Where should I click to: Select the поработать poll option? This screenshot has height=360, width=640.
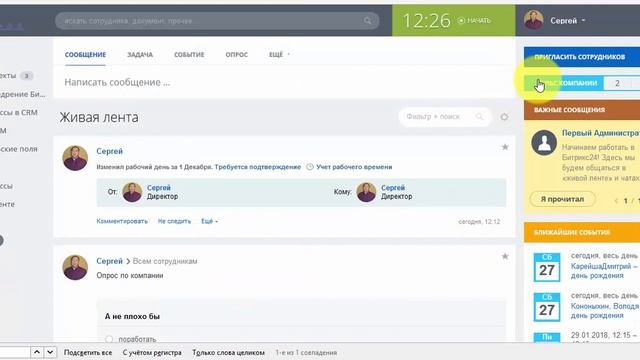109,339
